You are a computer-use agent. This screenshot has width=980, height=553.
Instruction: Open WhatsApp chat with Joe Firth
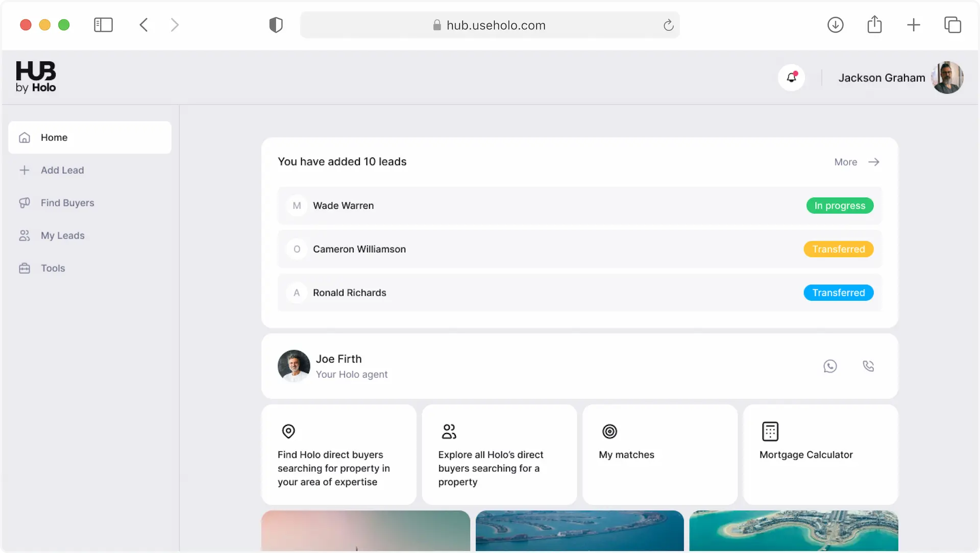point(830,366)
